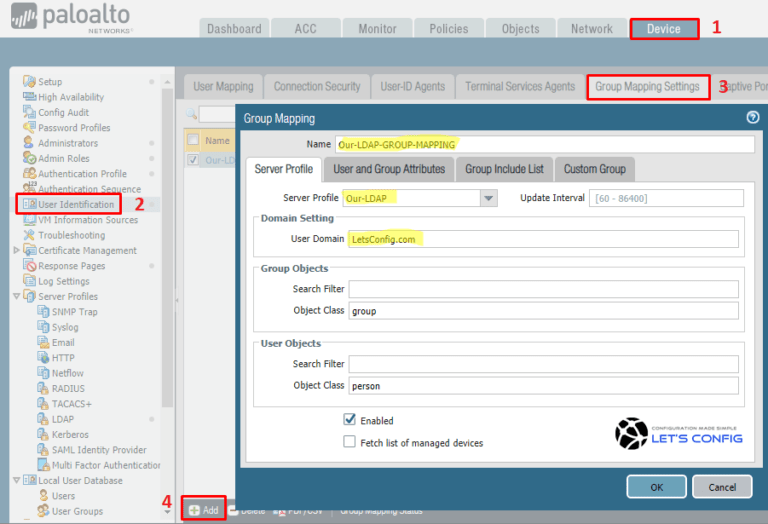Open Log Settings icon
Viewport: 768px width, 524px height.
[29, 281]
